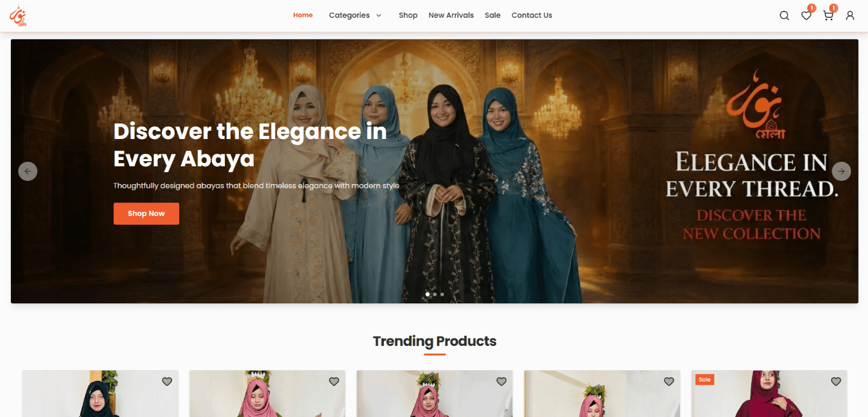Screen dimensions: 868x417
Task: Toggle wishlist heart on second trending product
Action: pyautogui.click(x=334, y=381)
